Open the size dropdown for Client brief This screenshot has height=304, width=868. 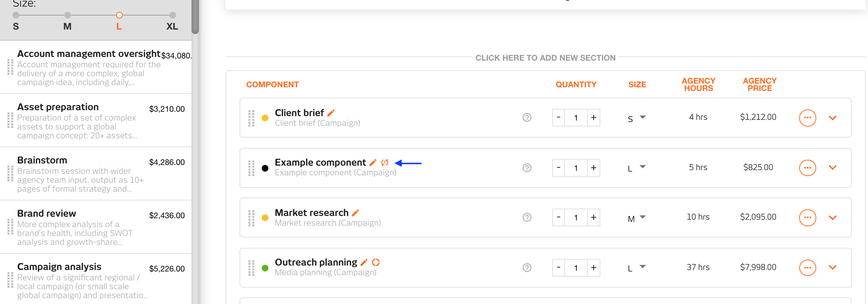point(637,118)
